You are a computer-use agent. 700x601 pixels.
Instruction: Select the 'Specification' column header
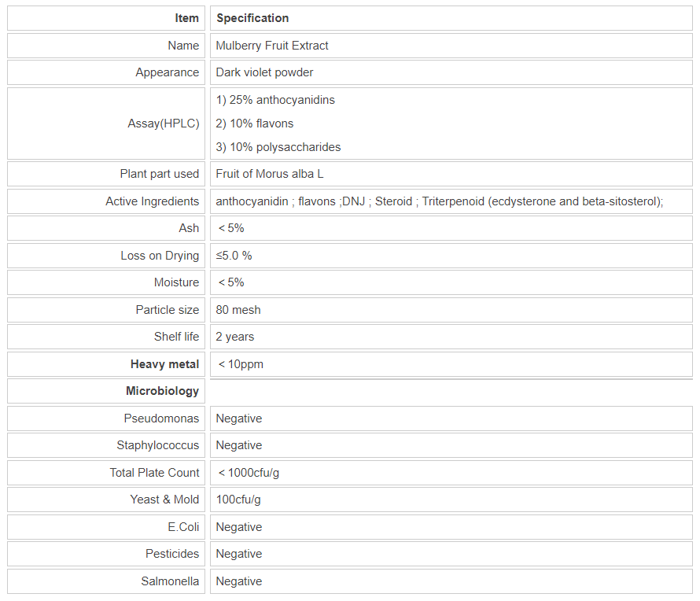click(x=252, y=18)
